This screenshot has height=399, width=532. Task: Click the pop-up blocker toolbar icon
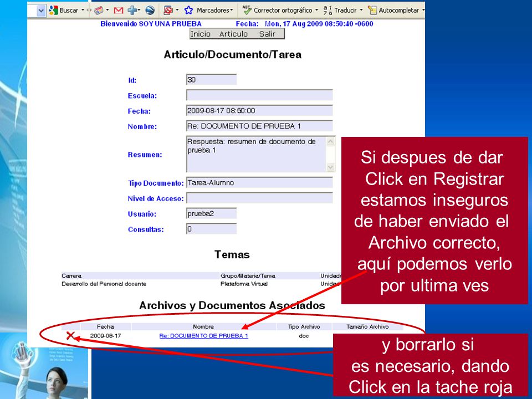click(x=168, y=10)
